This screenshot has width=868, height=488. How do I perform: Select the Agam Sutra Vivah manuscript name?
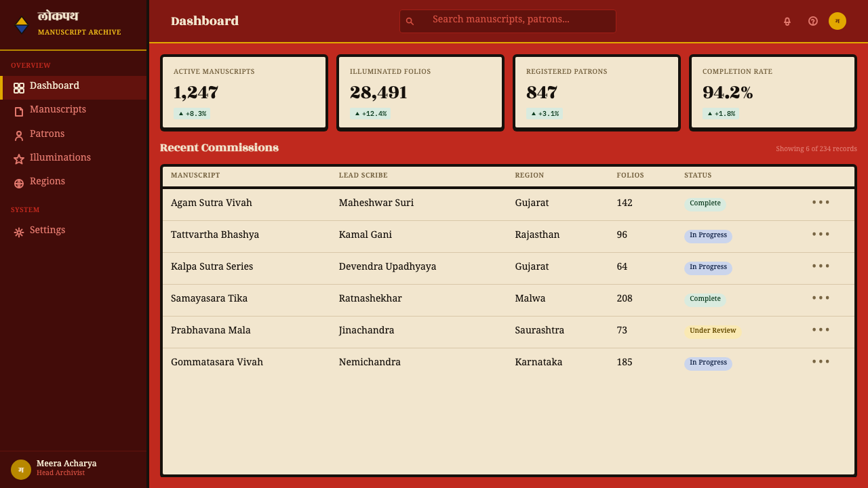pyautogui.click(x=212, y=203)
